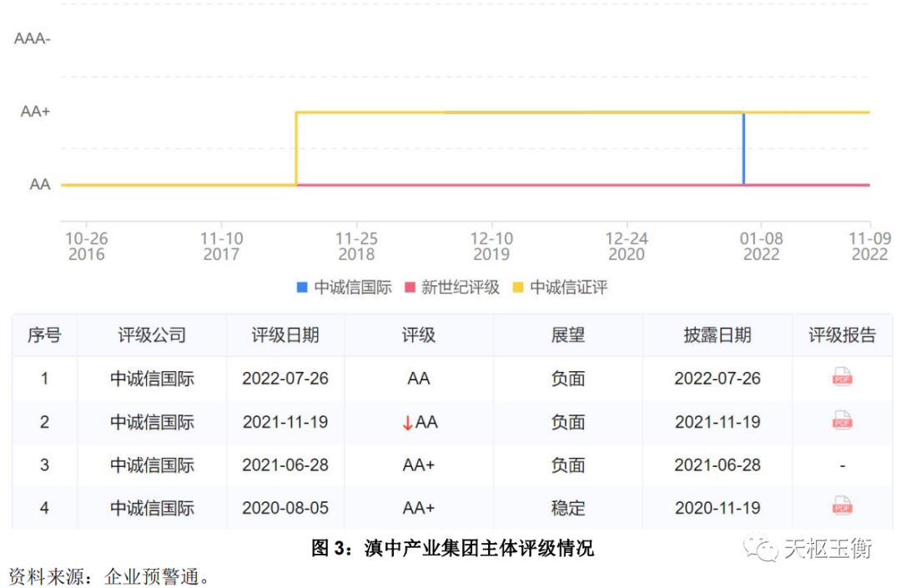Click the red downgrade arrow beside AA
Screen dimensions: 901x588
point(407,423)
